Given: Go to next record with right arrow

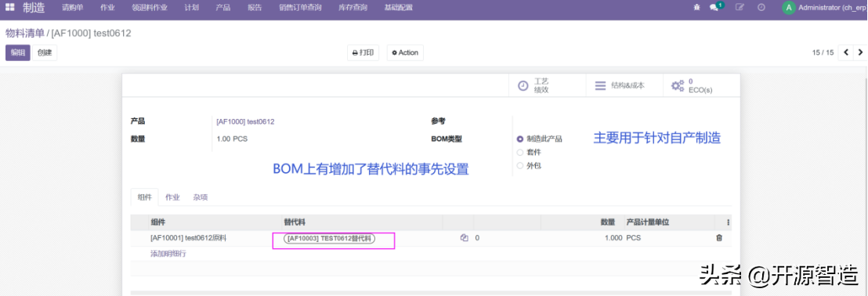Looking at the screenshot, I should coord(859,52).
